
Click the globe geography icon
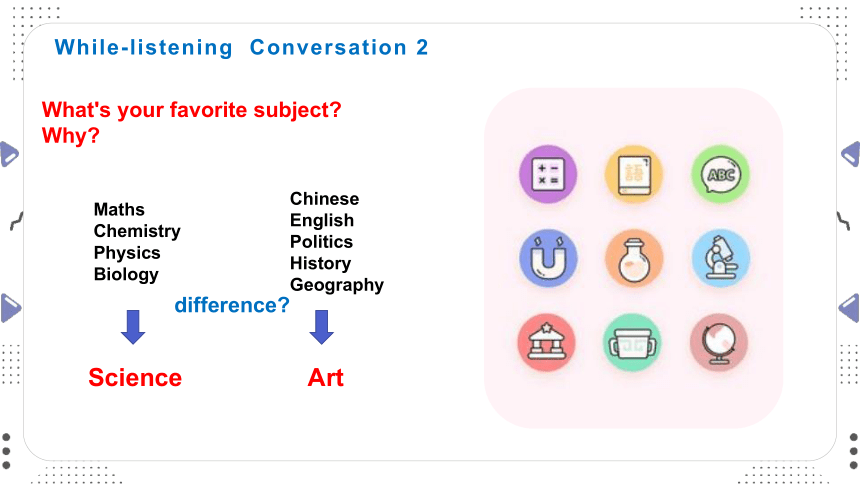pos(719,342)
